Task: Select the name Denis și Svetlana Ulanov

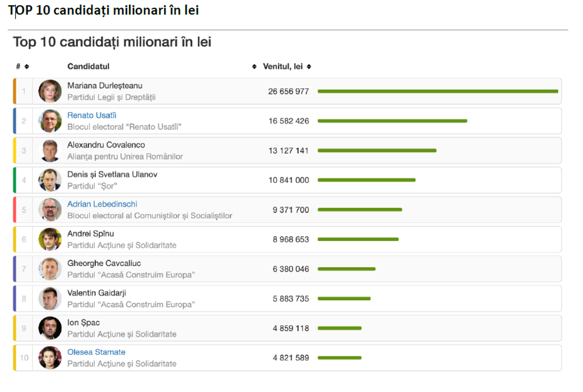Action: 113,174
